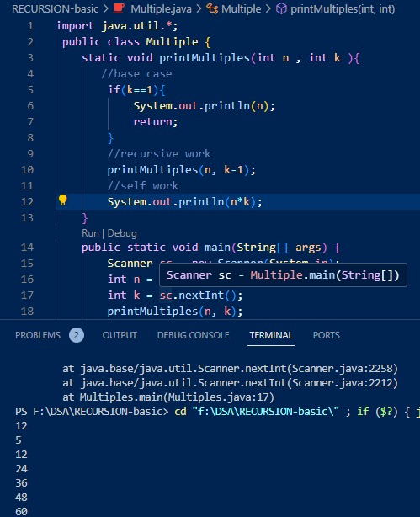This screenshot has width=420, height=517.
Task: Click the method cube icon beside printMultiples
Action: 281,9
